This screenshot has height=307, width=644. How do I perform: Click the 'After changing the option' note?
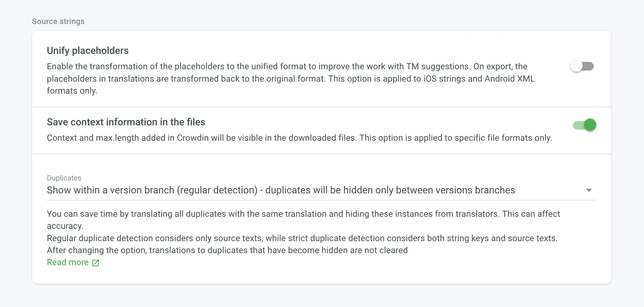pyautogui.click(x=227, y=250)
